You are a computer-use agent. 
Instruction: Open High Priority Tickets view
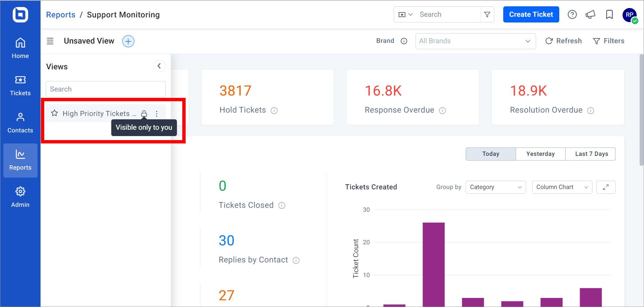(x=100, y=114)
